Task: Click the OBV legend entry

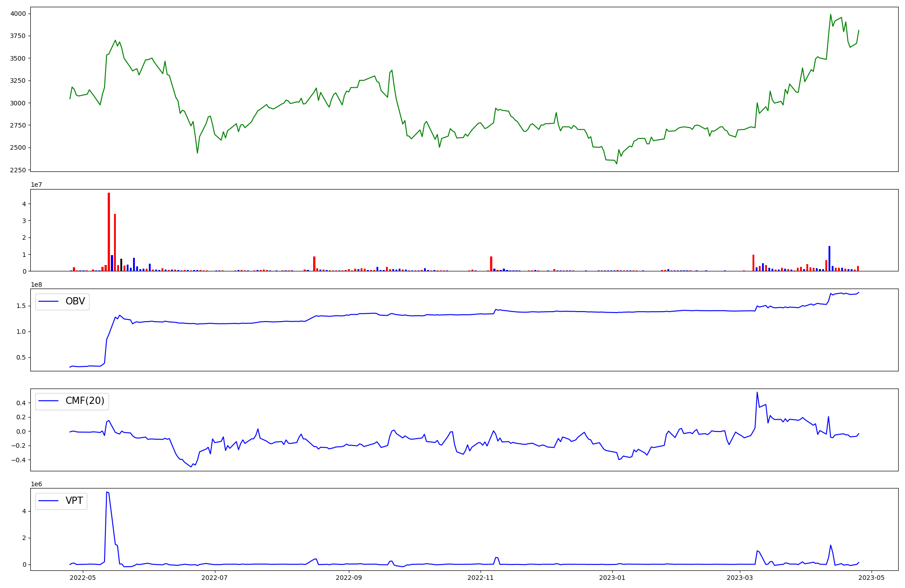Action: click(x=62, y=301)
